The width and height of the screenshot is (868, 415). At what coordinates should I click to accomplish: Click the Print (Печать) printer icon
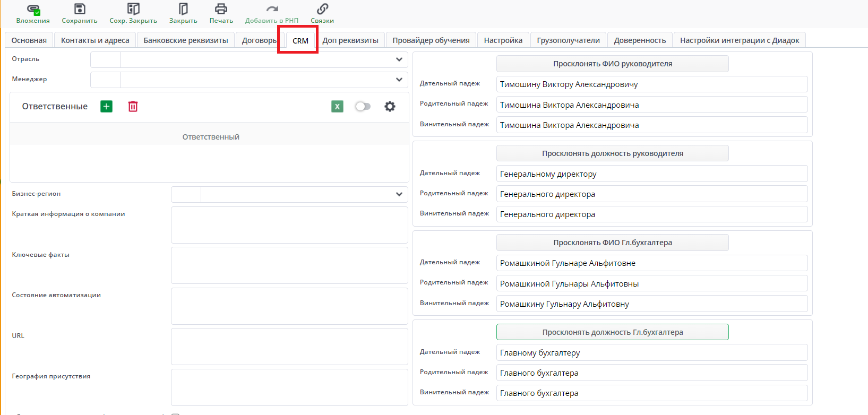pos(221,10)
